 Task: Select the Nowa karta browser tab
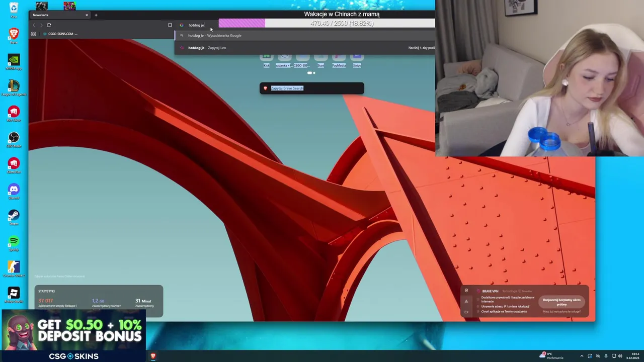click(x=59, y=15)
